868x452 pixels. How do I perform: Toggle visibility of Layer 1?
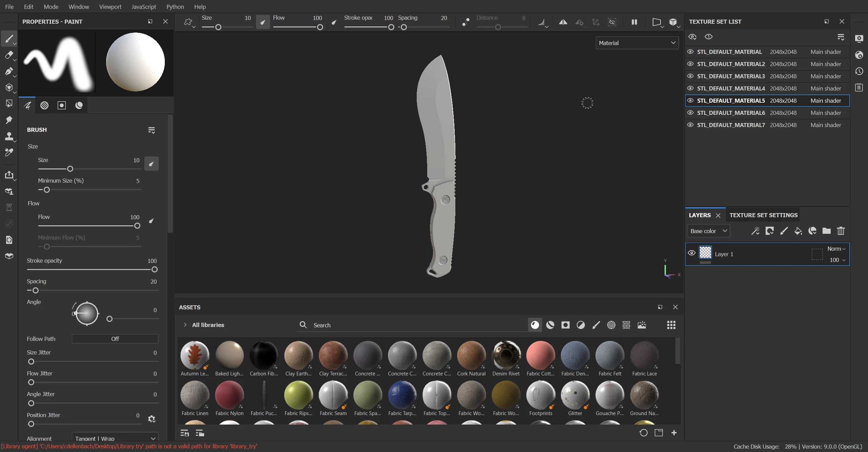[692, 253]
